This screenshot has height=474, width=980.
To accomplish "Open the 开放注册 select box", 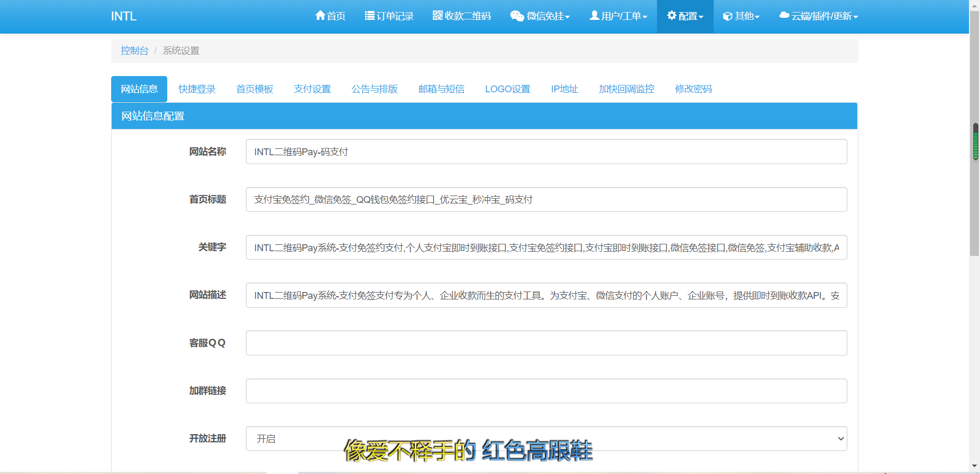I will (546, 439).
